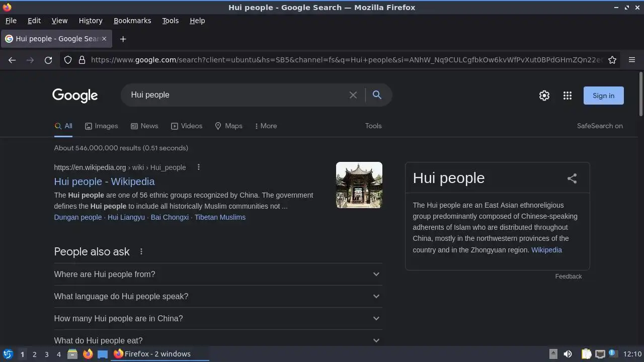Click the forward navigation arrow
The image size is (644, 362).
[30, 60]
